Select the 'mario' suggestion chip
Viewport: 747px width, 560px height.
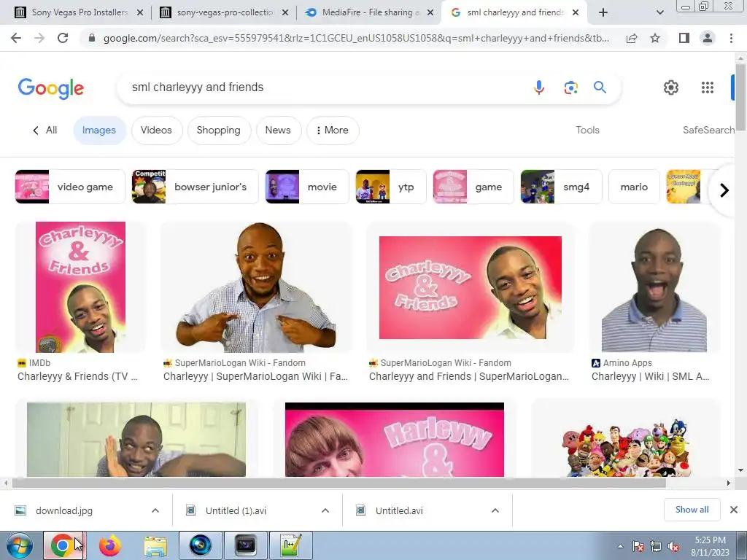click(x=634, y=187)
